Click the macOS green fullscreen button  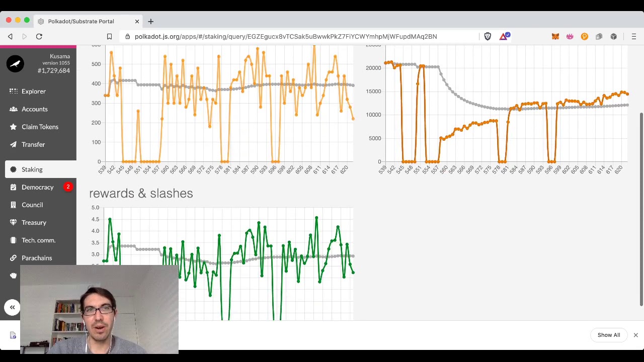pos(27,20)
